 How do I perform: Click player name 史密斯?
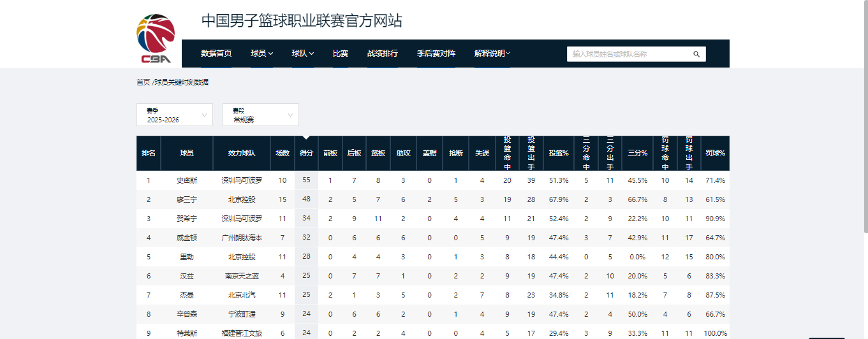[x=187, y=180]
